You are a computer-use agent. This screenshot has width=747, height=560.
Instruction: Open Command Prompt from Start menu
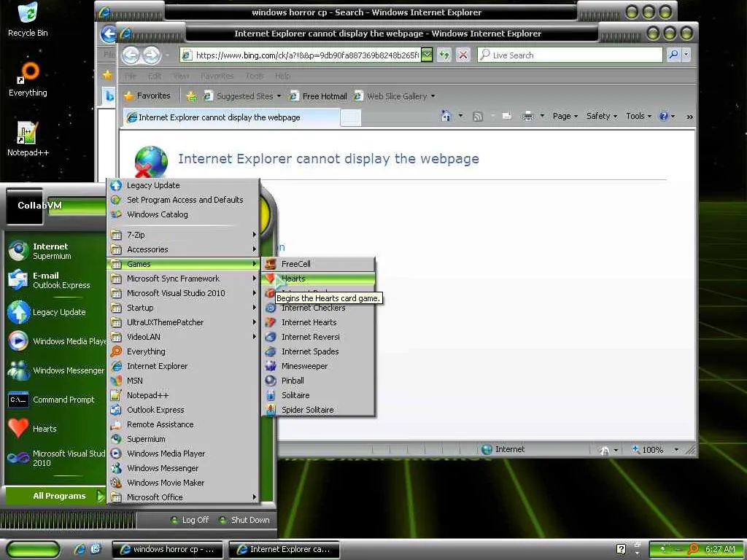pos(56,400)
